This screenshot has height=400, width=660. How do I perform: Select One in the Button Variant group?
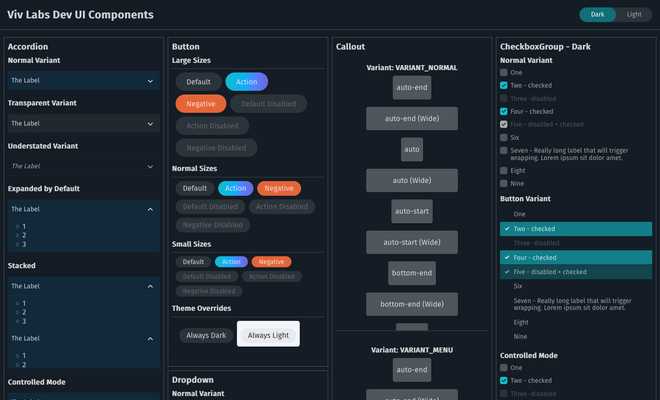coord(576,214)
